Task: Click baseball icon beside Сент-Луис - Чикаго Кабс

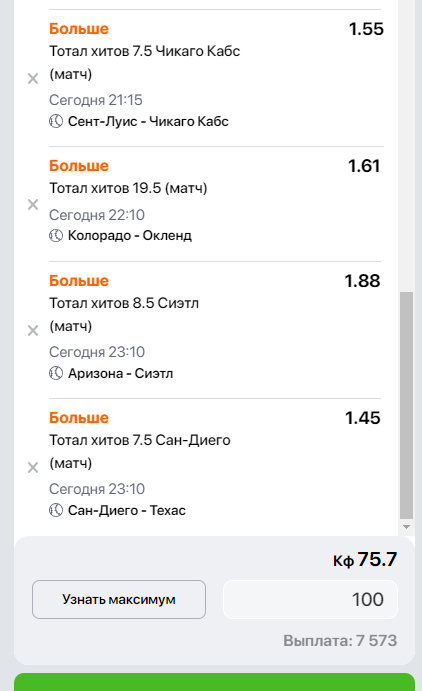Action: 56,121
